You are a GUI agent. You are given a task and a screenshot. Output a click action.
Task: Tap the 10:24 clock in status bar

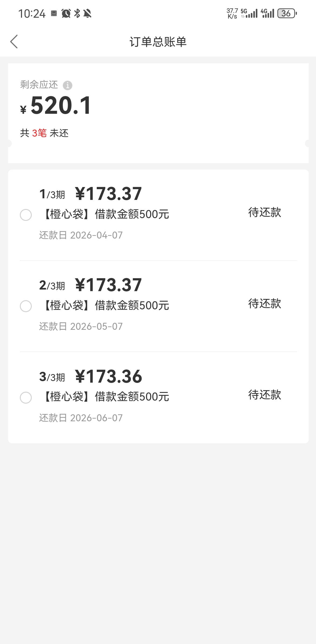click(32, 13)
